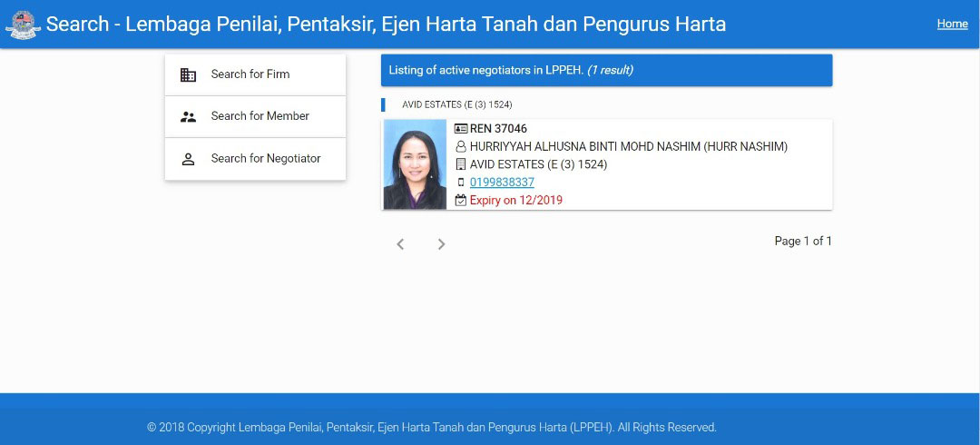Select the Search for Negotiator menu item
The image size is (980, 445).
coord(255,159)
